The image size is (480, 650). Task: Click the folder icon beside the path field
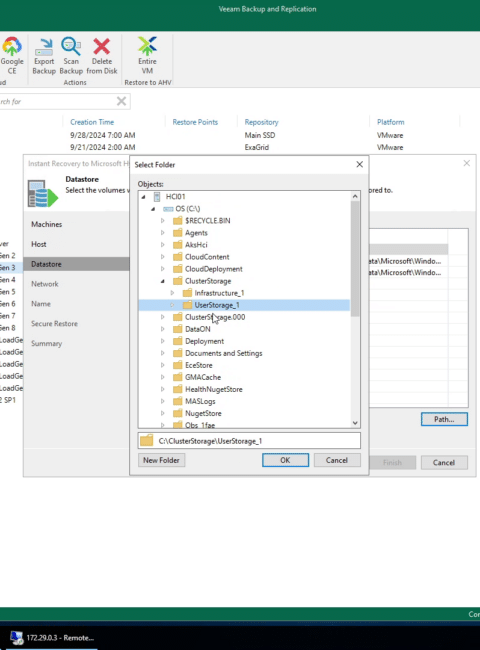[x=146, y=440]
